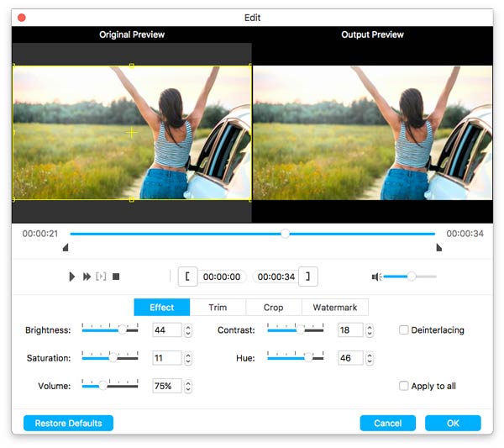Switch to the Trim tab
This screenshot has height=448, width=504.
(x=218, y=308)
